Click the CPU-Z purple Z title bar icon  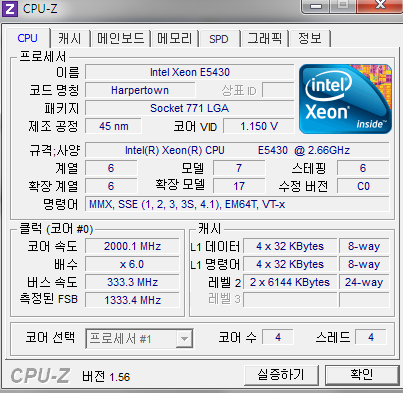10,8
